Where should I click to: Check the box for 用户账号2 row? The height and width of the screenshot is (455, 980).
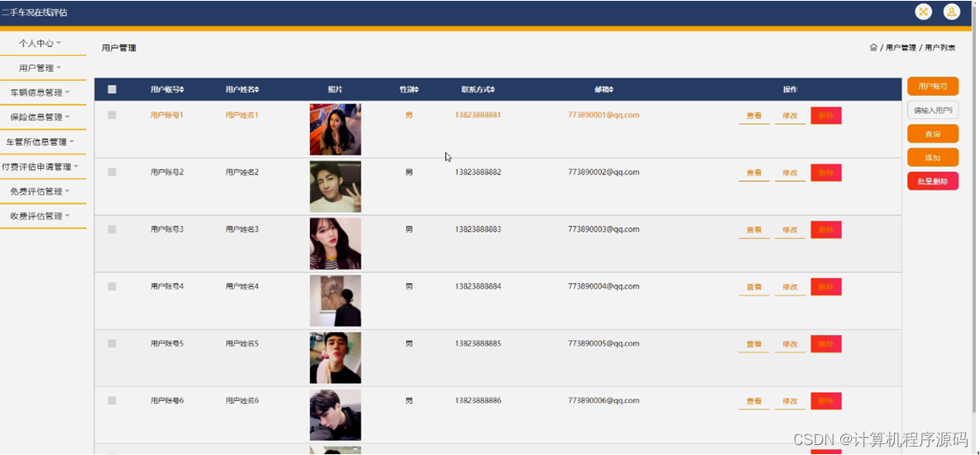click(112, 172)
